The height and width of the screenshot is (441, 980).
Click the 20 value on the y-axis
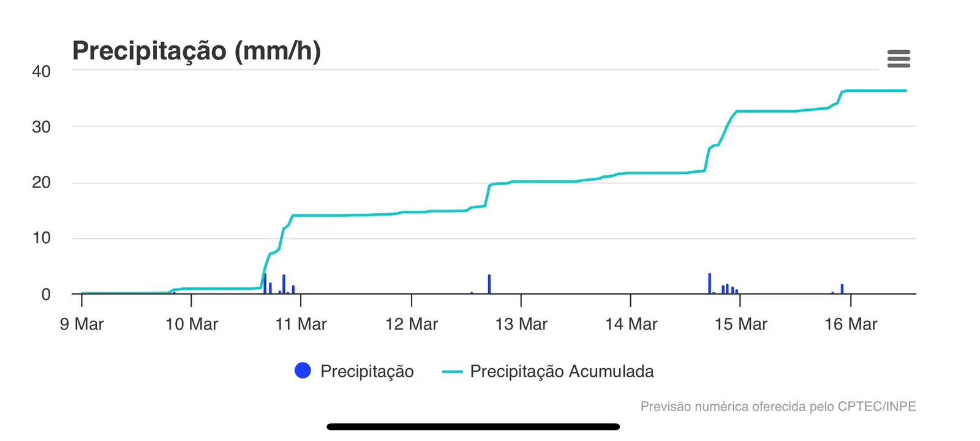click(x=41, y=183)
